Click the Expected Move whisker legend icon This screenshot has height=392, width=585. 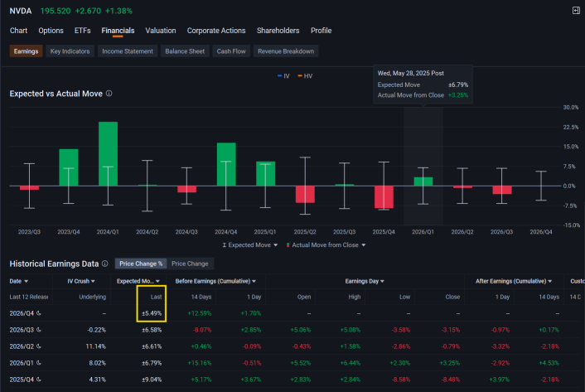pos(225,245)
